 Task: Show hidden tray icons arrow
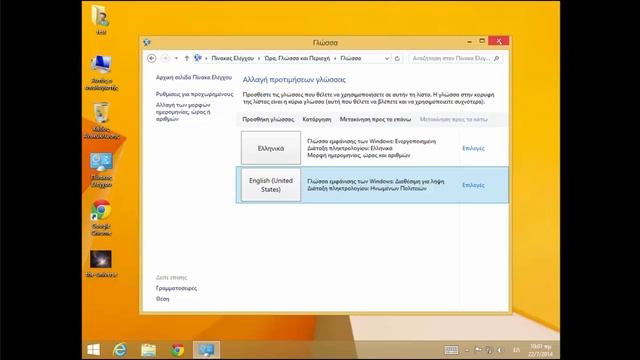point(467,350)
